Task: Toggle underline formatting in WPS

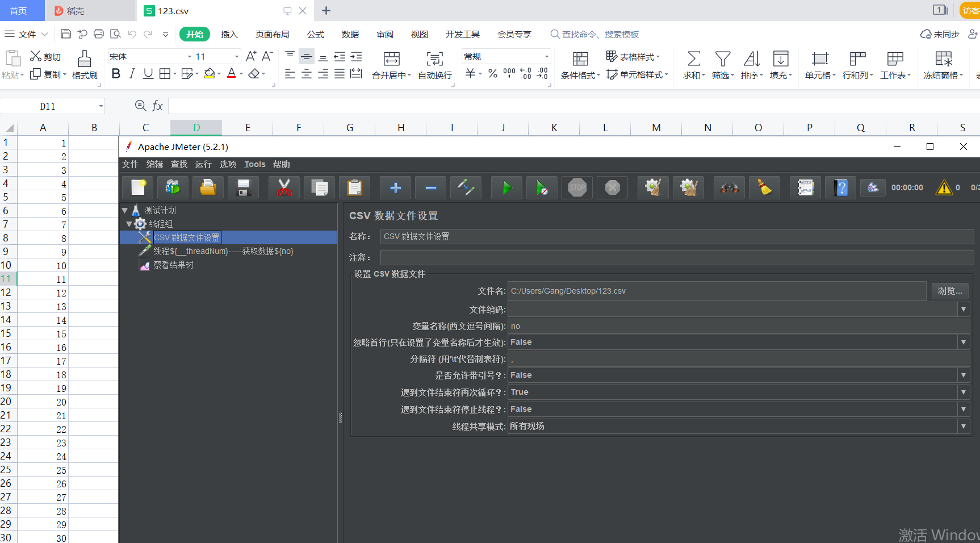Action: tap(148, 73)
